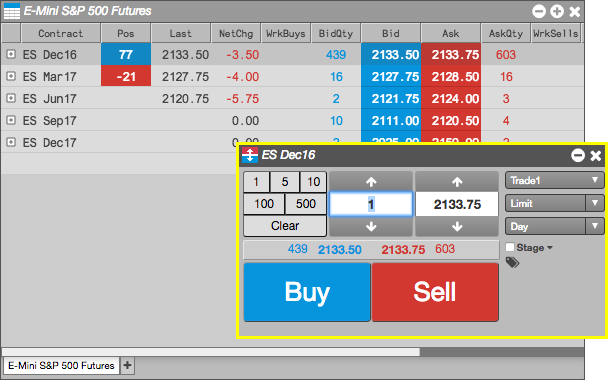This screenshot has height=382, width=611.
Task: Click the Sell button
Action: (x=435, y=292)
